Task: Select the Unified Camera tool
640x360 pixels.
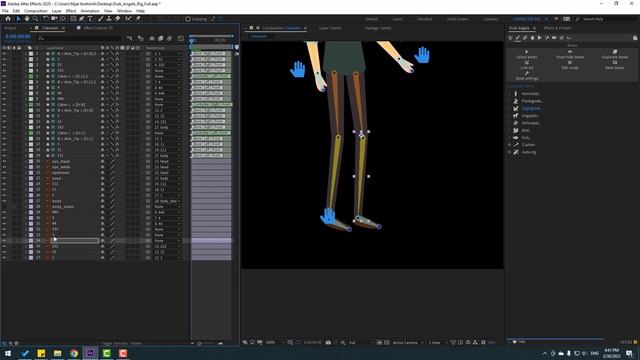Action: tap(54, 19)
